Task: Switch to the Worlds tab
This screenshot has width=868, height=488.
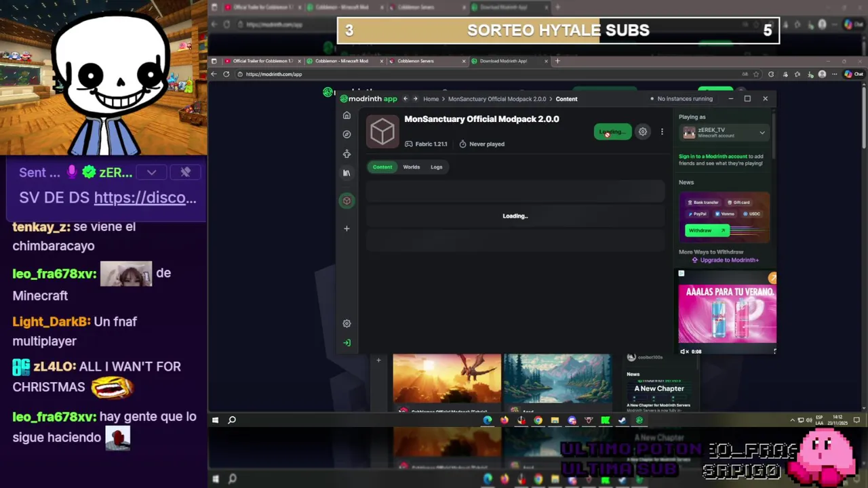Action: point(412,167)
